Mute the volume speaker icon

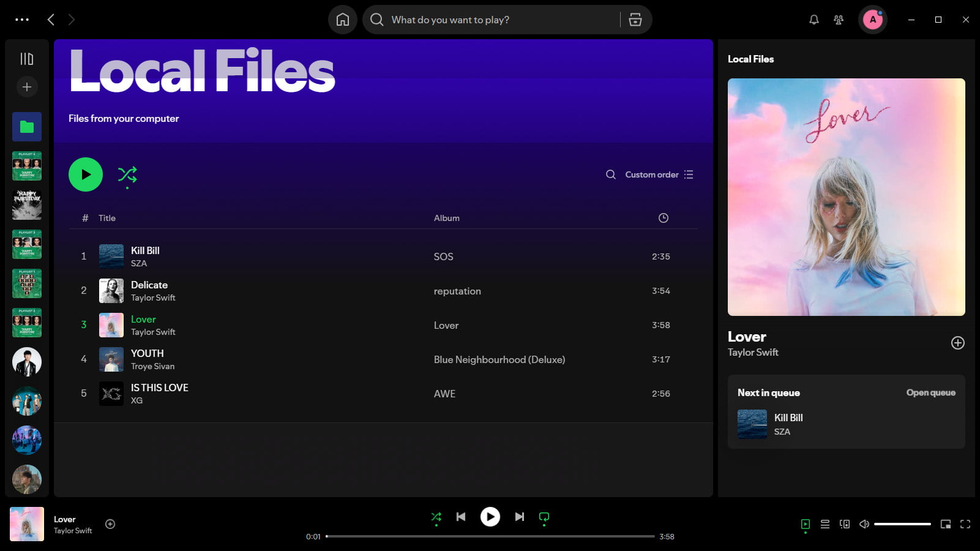coord(864,524)
